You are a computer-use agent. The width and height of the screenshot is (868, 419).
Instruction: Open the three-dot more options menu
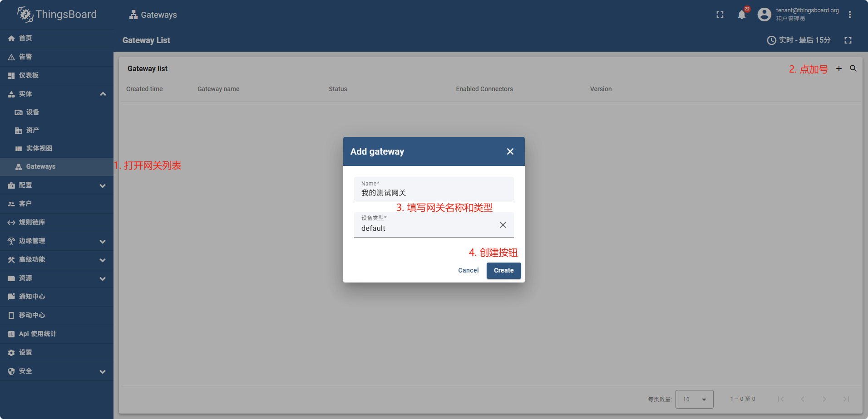(849, 15)
